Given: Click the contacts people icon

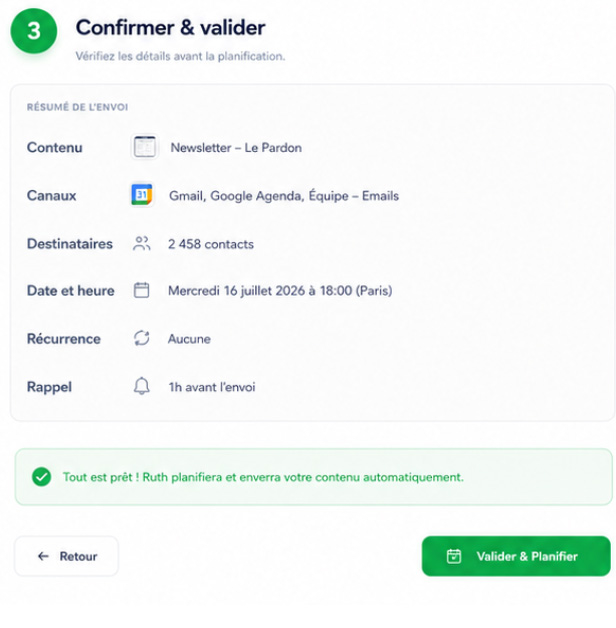Looking at the screenshot, I should click(141, 244).
